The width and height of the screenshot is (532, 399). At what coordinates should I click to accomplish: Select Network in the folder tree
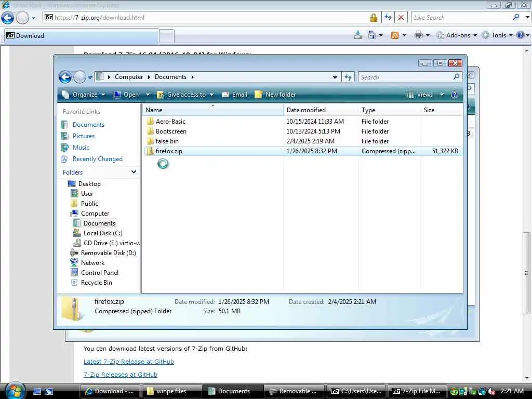point(92,262)
